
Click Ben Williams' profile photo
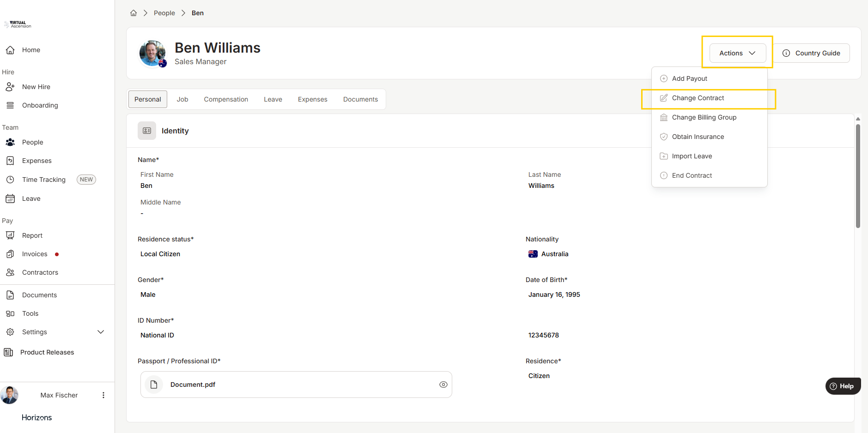(152, 53)
